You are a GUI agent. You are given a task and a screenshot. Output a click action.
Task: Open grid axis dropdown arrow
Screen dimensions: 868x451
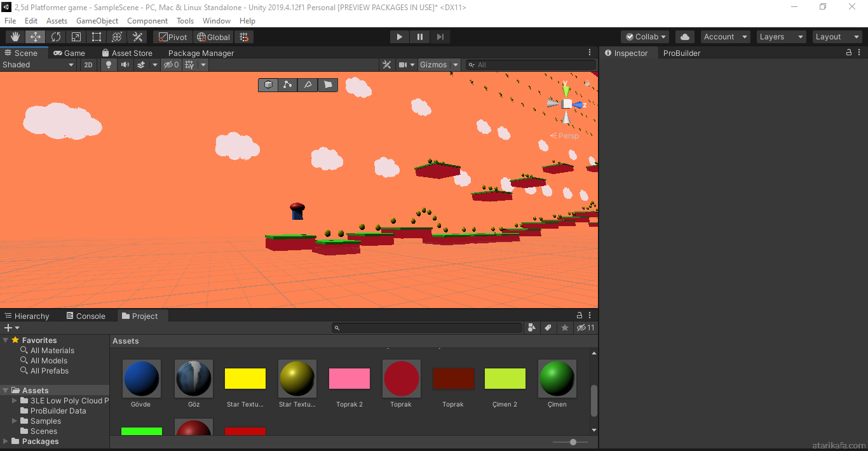point(203,65)
